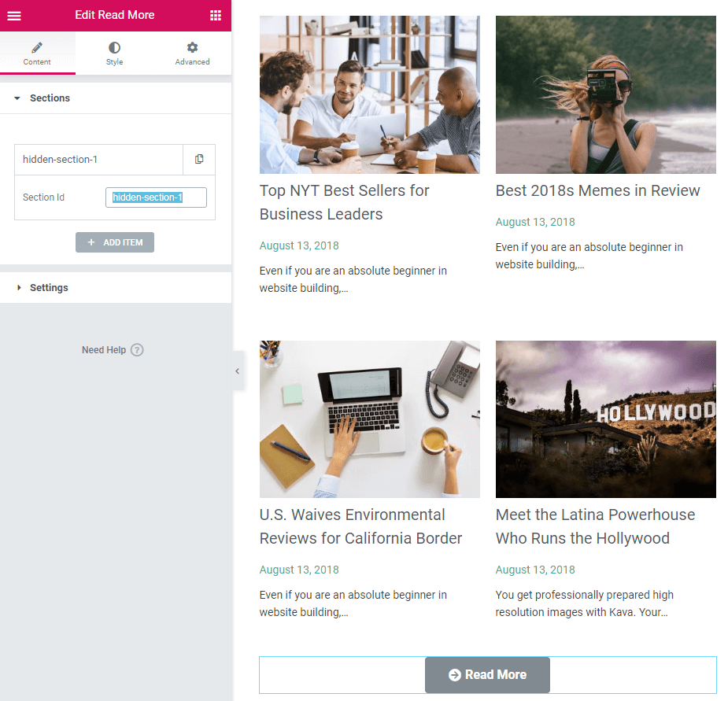Click the Style half-circle icon

tap(114, 47)
